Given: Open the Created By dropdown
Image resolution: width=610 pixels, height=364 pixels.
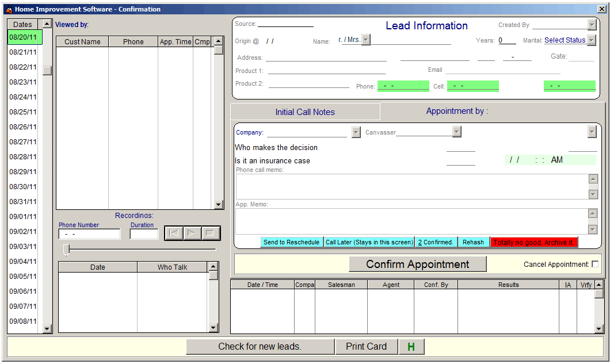Looking at the screenshot, I should click(592, 25).
